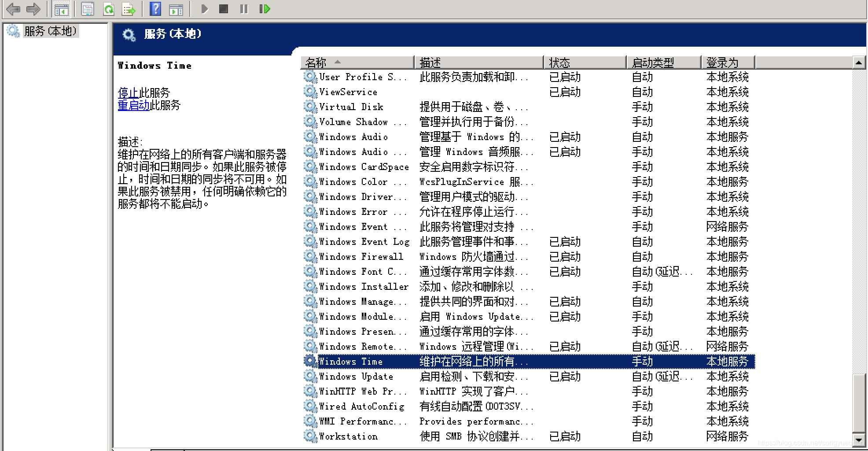Open Help with the question mark icon
868x451 pixels.
click(155, 9)
